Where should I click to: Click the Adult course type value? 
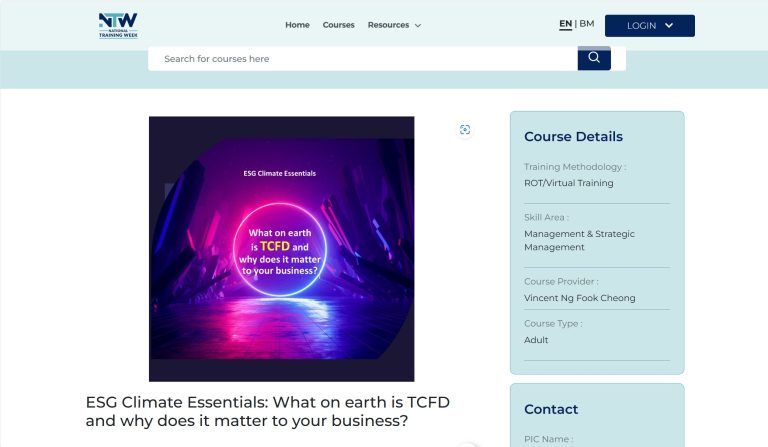[x=536, y=340]
